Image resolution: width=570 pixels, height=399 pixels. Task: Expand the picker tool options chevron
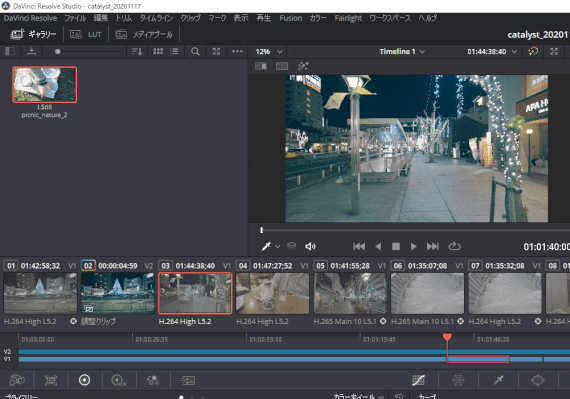(x=277, y=247)
